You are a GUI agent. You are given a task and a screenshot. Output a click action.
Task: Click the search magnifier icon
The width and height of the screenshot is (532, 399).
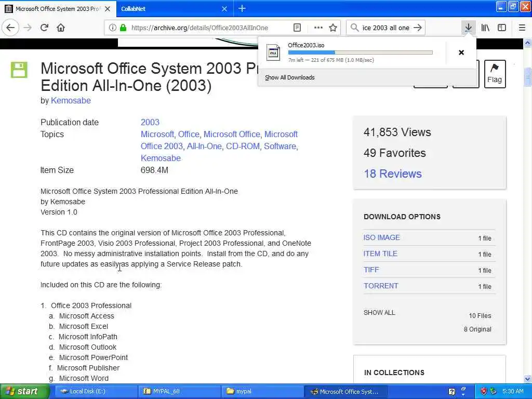[354, 28]
